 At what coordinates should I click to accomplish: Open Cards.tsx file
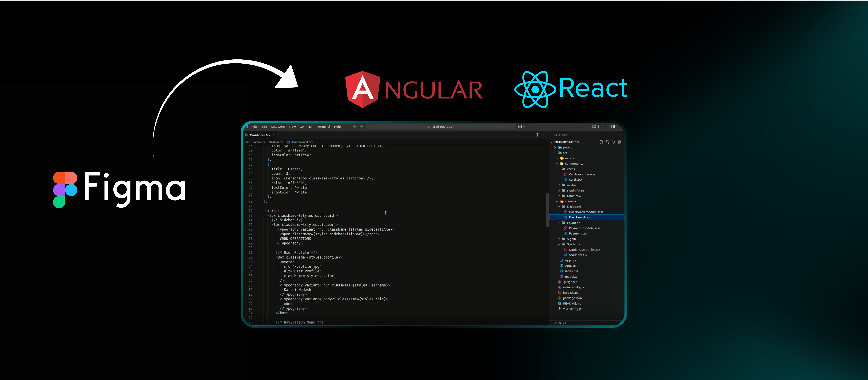[x=587, y=180]
